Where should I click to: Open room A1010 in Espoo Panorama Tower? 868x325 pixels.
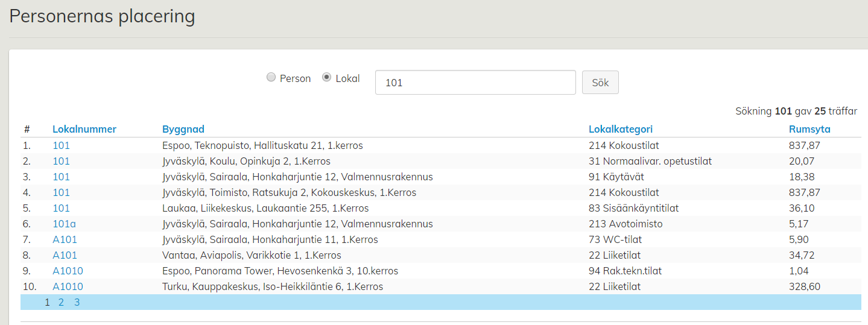[68, 271]
